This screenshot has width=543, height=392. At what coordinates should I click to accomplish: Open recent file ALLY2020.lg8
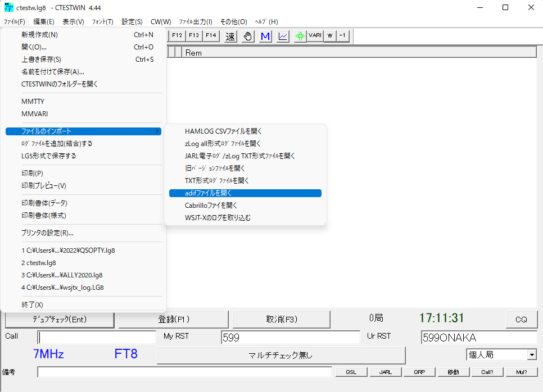coord(83,275)
